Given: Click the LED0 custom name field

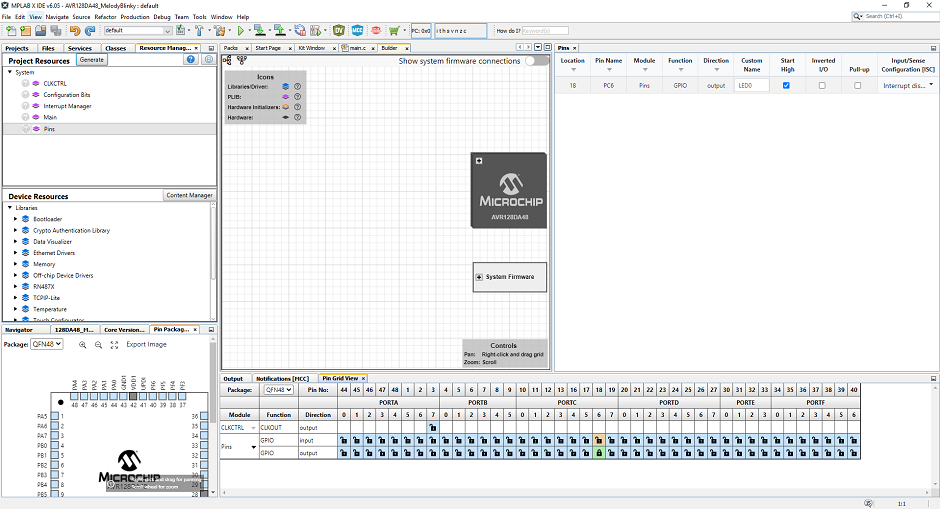Looking at the screenshot, I should [752, 86].
